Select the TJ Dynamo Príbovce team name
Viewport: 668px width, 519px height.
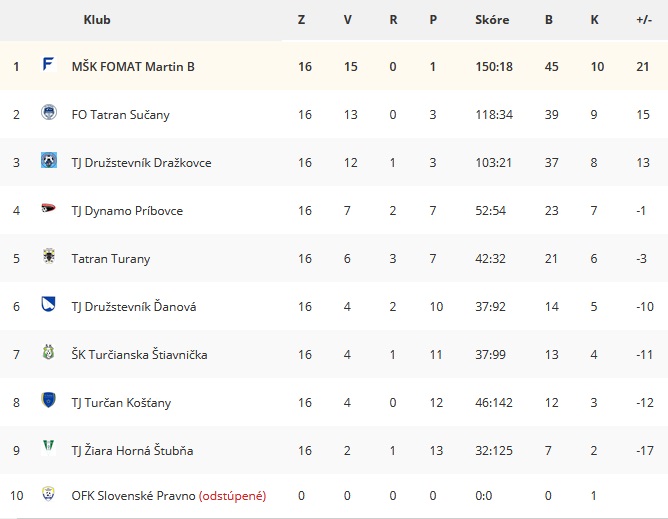[127, 211]
